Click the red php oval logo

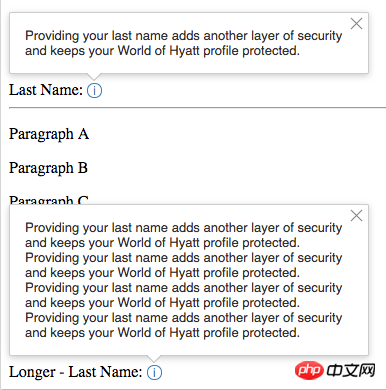tap(309, 370)
